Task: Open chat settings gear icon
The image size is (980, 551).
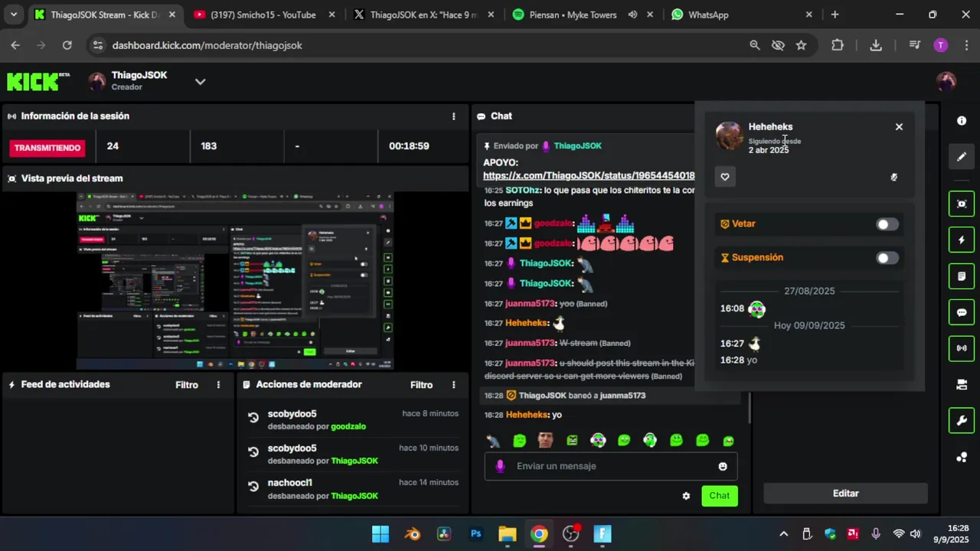Action: coord(686,496)
